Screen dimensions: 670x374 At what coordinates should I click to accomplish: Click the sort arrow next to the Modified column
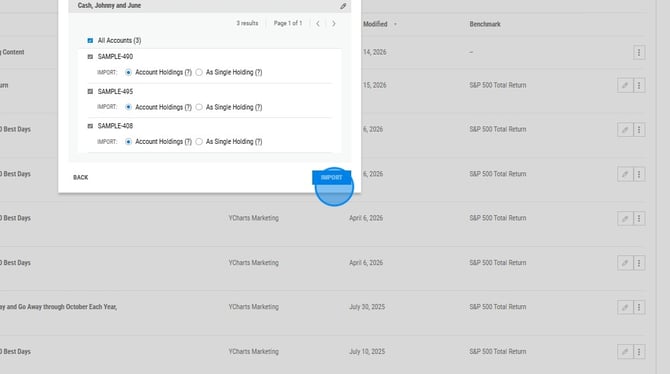click(395, 24)
